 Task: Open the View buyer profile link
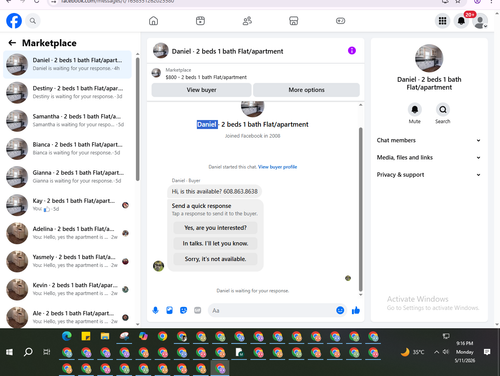click(277, 167)
